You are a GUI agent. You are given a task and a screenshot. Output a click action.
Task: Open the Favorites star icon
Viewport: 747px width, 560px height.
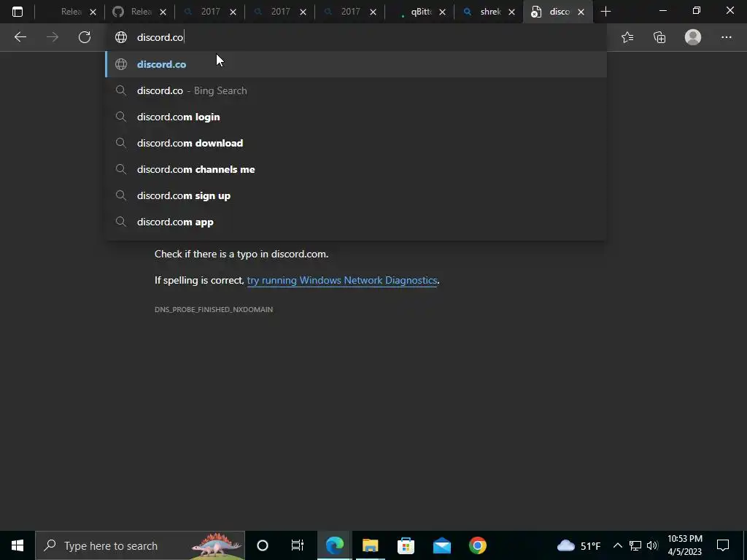point(627,37)
